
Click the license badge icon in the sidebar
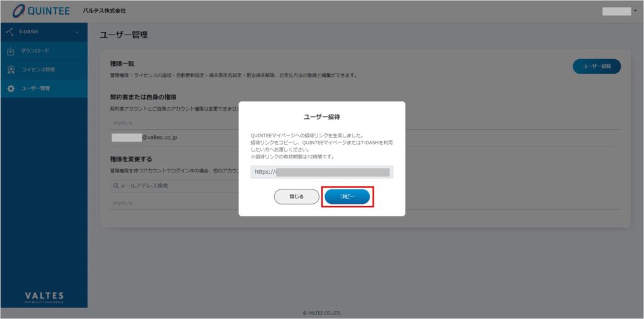pyautogui.click(x=11, y=69)
